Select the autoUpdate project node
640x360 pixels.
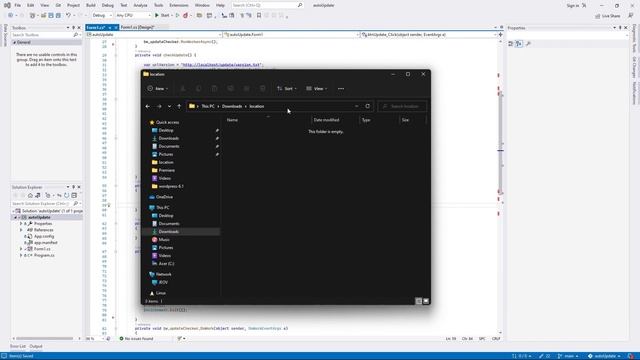(x=39, y=217)
